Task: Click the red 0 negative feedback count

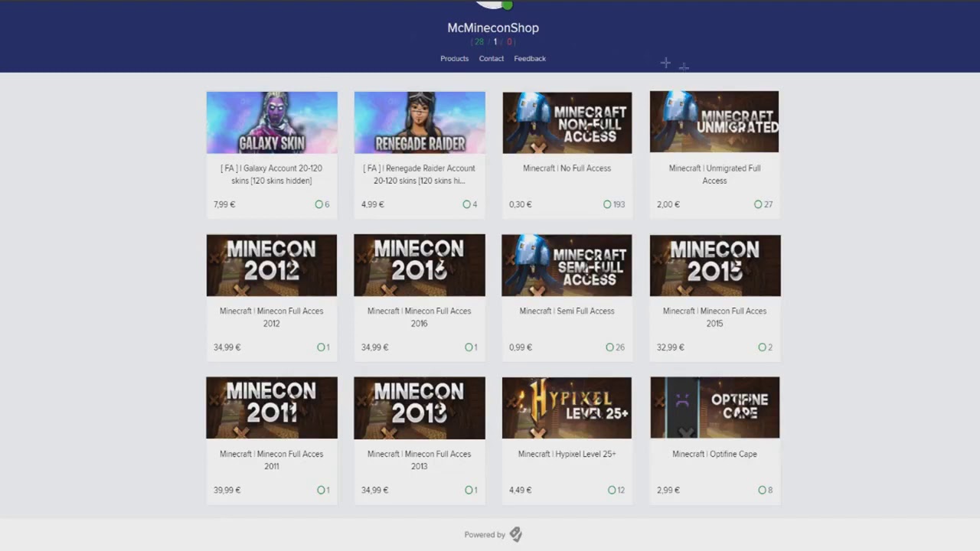Action: click(509, 42)
